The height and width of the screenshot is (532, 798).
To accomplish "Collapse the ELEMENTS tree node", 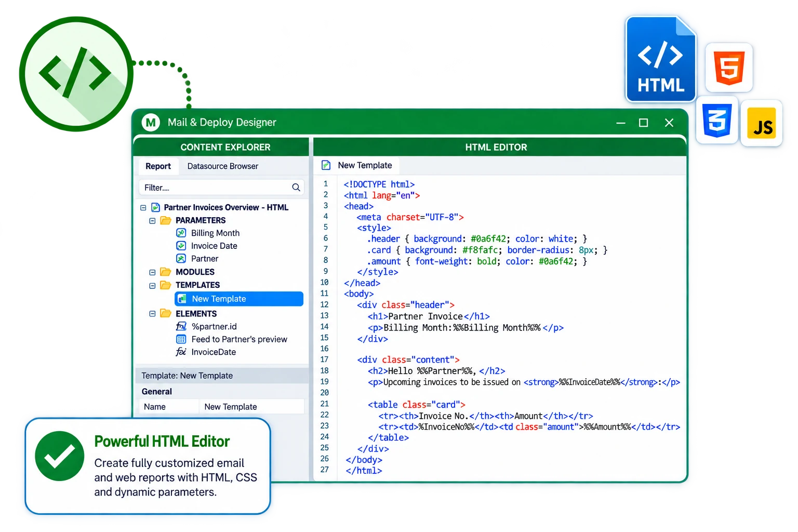I will click(152, 314).
